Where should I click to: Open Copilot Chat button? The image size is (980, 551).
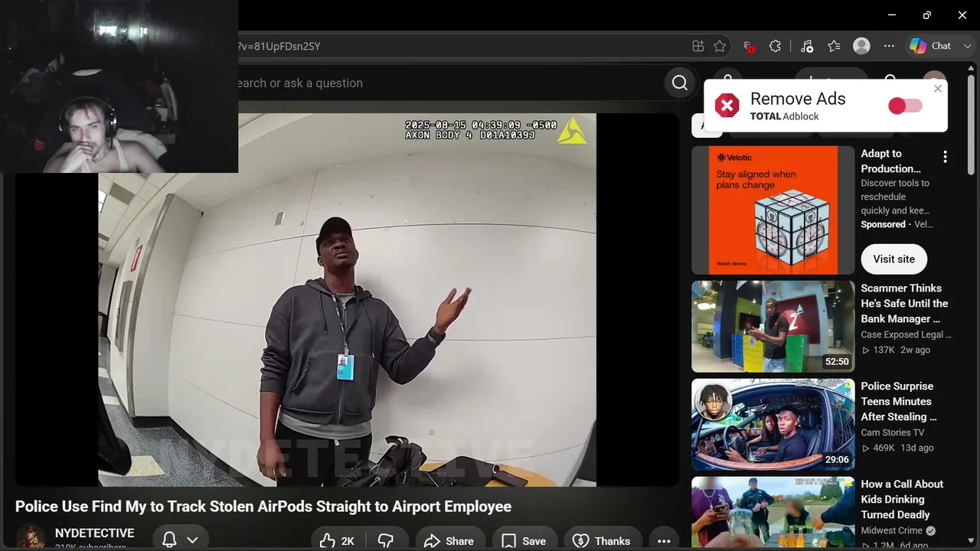coord(930,46)
